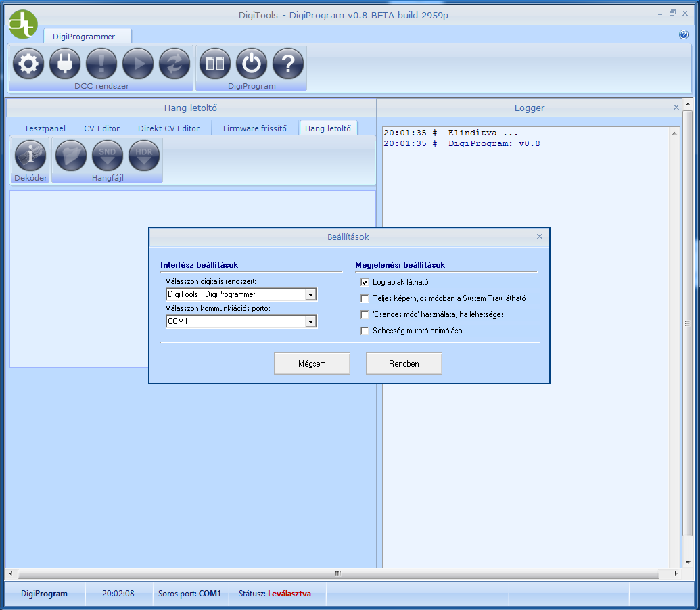Viewport: 700px width, 610px height.
Task: Click the window layout panels icon
Action: tap(215, 64)
